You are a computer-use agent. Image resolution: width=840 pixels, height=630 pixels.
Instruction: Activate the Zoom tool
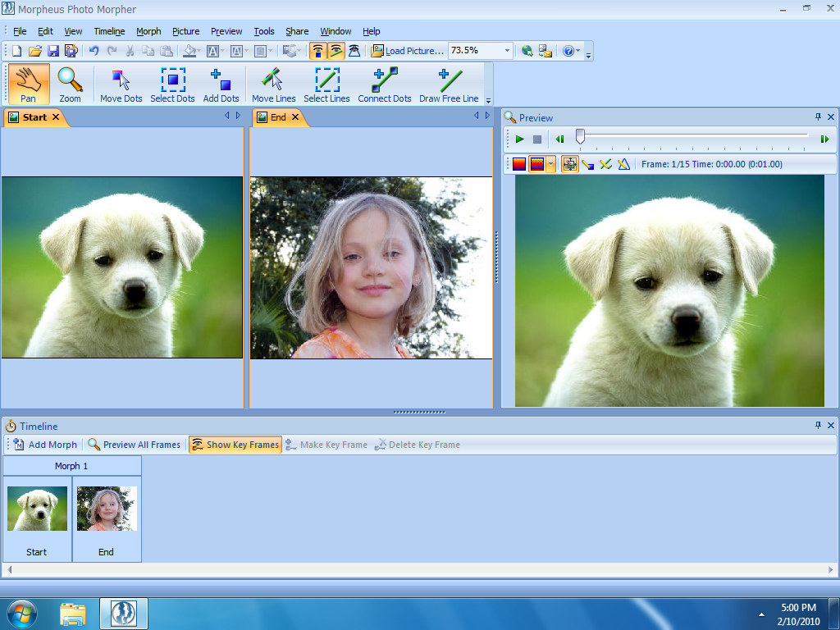tap(70, 85)
